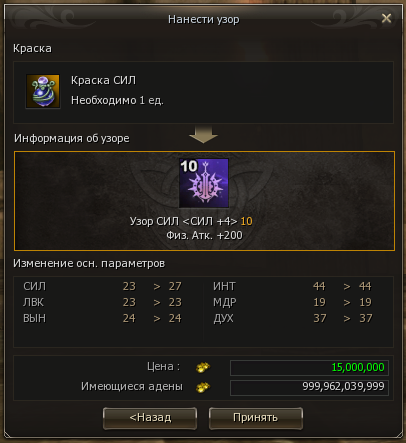Close the Нанести узор window
This screenshot has width=406, height=443.
click(x=386, y=18)
